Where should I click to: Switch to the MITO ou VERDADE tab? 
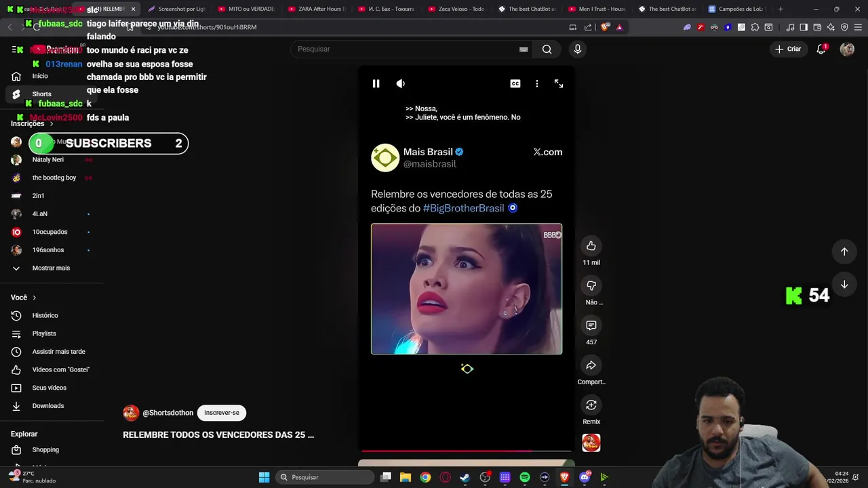click(247, 9)
